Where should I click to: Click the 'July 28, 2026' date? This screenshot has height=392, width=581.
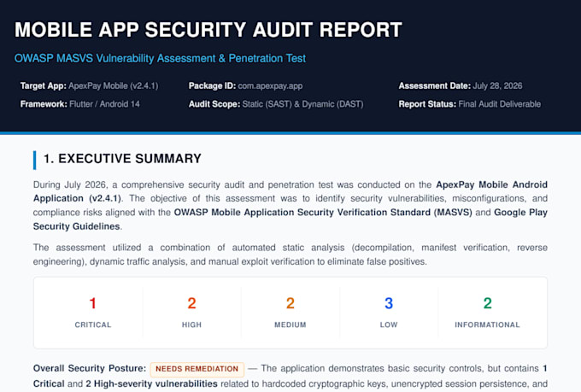tap(497, 86)
